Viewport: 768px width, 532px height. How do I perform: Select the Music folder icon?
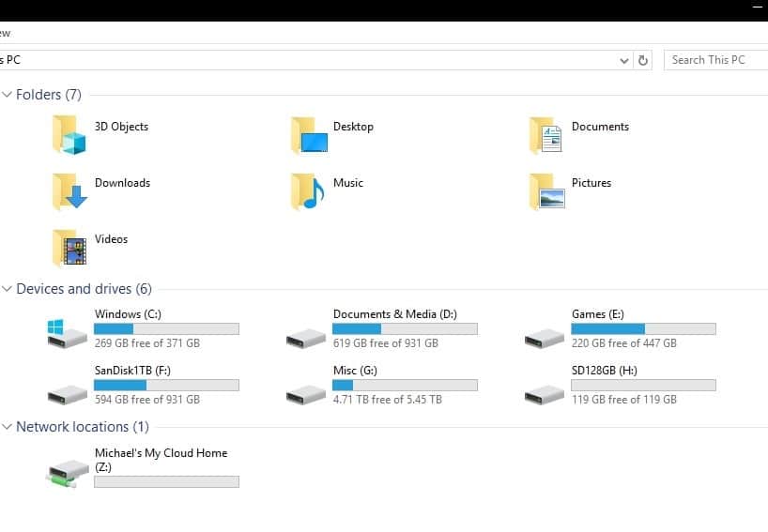(x=308, y=190)
